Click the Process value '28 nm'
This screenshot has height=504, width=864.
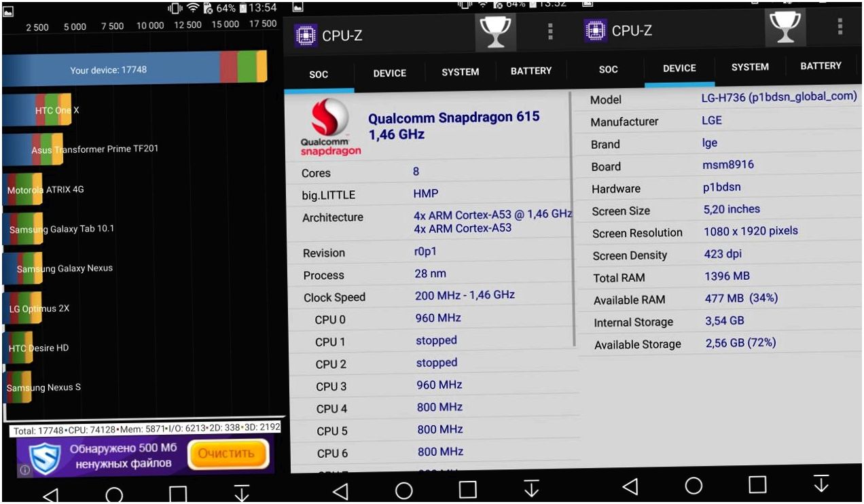pos(431,273)
